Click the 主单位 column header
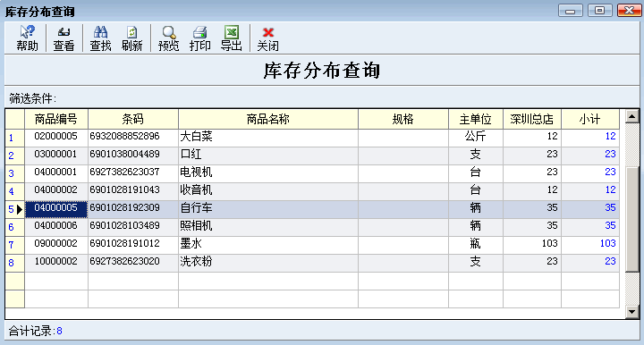 tap(476, 119)
